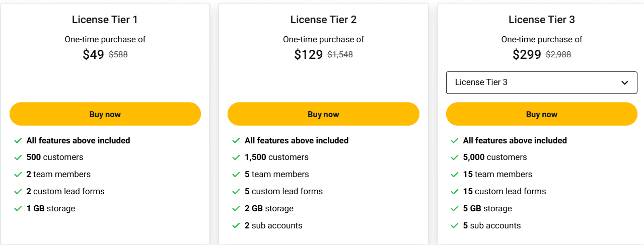Viewport: 644px width, 245px height.
Task: Click checkmark next to 2 sub accounts
Action: point(236,225)
